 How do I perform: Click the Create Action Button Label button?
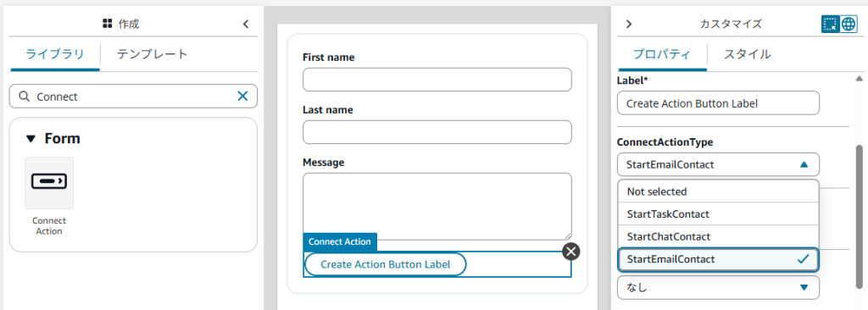(386, 264)
